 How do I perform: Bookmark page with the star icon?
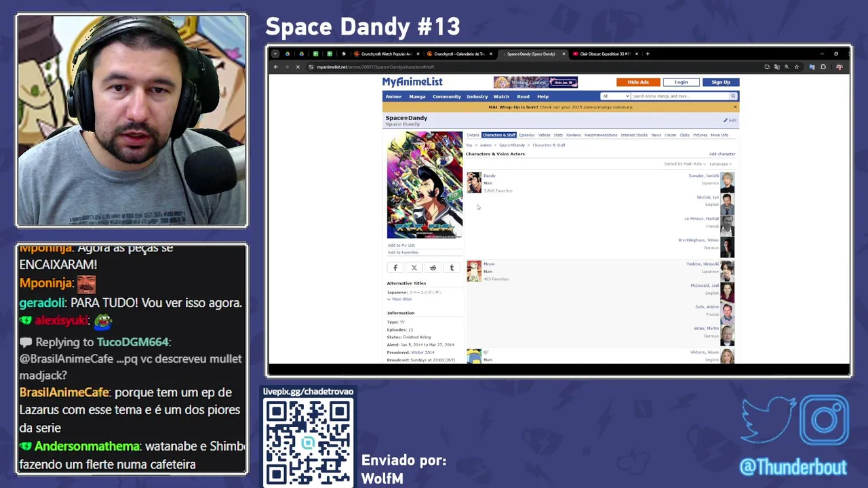797,67
